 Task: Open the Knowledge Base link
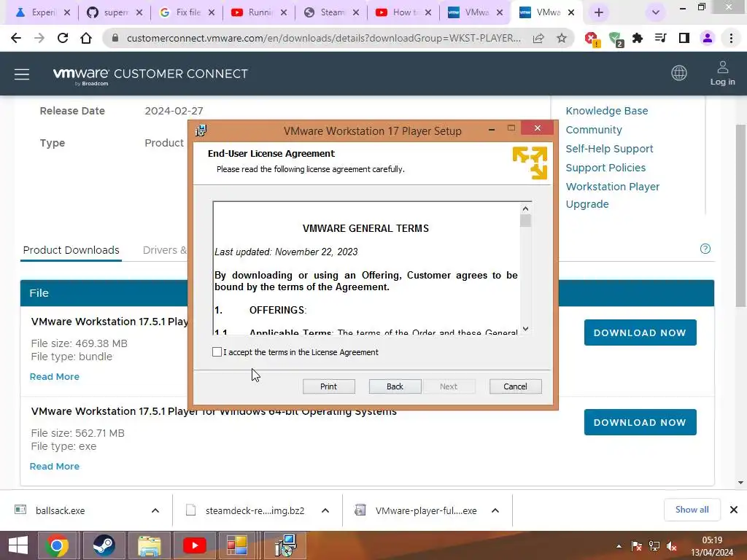(x=606, y=111)
